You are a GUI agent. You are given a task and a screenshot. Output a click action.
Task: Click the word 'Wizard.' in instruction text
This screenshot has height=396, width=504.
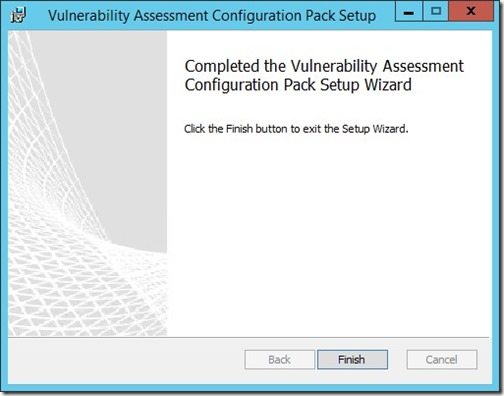[x=390, y=129]
